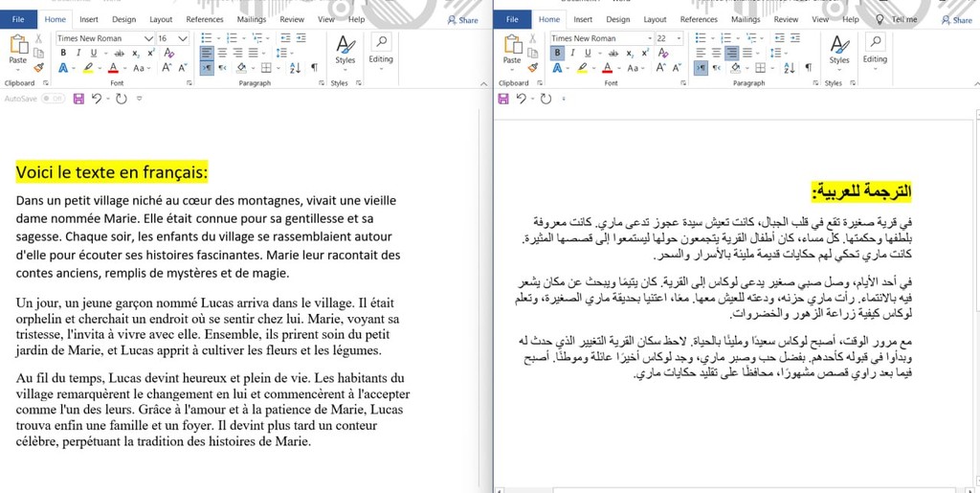This screenshot has height=493, width=980.
Task: Open Change Case 'Aa' menu in left window
Action: (x=142, y=68)
